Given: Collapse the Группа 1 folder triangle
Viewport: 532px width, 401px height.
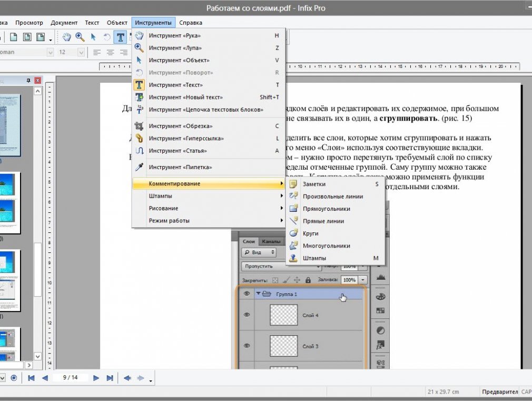Looking at the screenshot, I should click(258, 294).
